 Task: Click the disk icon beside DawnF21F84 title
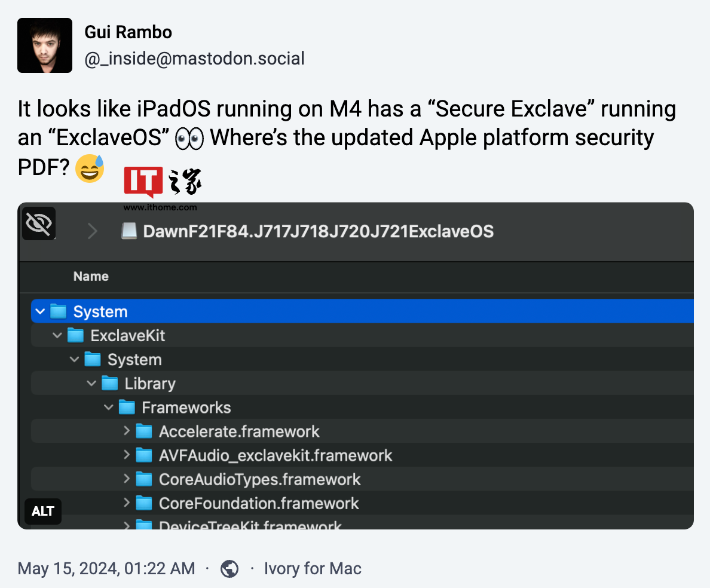[129, 231]
